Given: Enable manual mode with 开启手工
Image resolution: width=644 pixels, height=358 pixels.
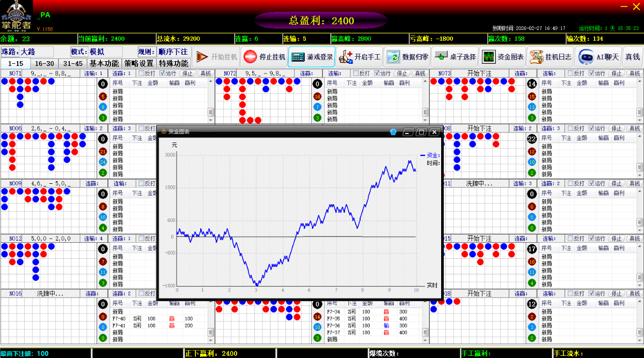Looking at the screenshot, I should [360, 57].
